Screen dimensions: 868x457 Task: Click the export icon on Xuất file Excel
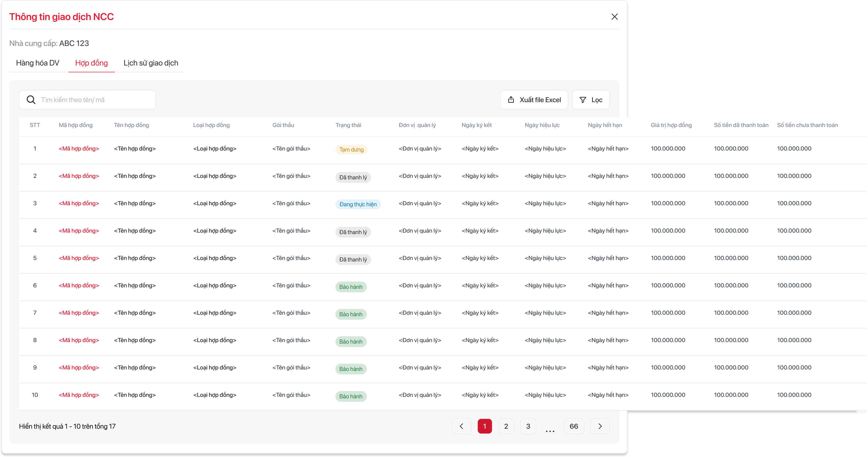[x=511, y=100]
